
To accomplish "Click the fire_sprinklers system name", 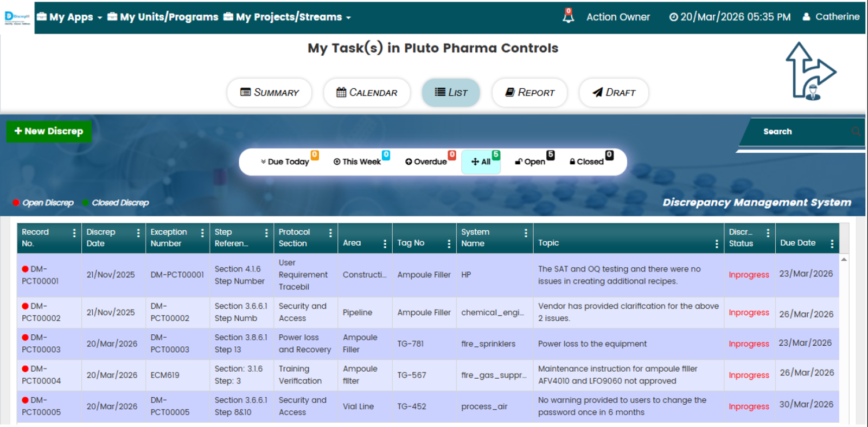I will coord(488,344).
